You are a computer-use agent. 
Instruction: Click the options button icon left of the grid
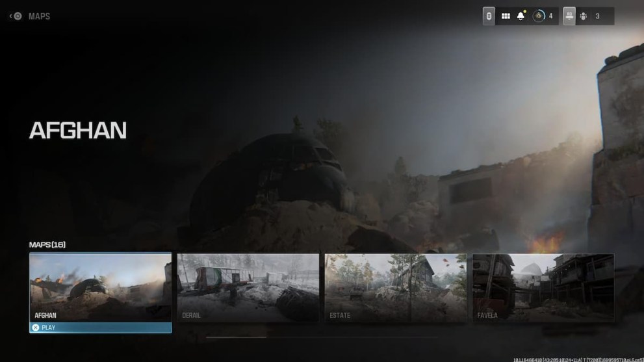(x=489, y=16)
